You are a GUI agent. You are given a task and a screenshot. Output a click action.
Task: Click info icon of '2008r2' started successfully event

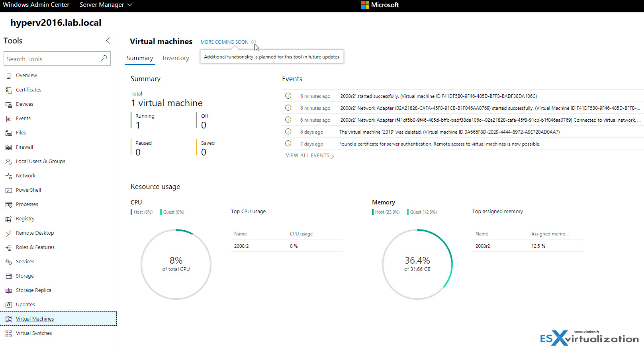pos(288,96)
